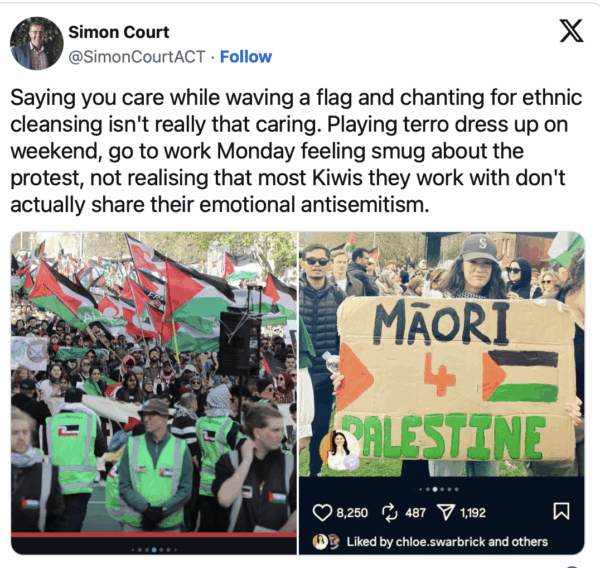Bookmark the Instagram post
The height and width of the screenshot is (568, 600).
(561, 511)
